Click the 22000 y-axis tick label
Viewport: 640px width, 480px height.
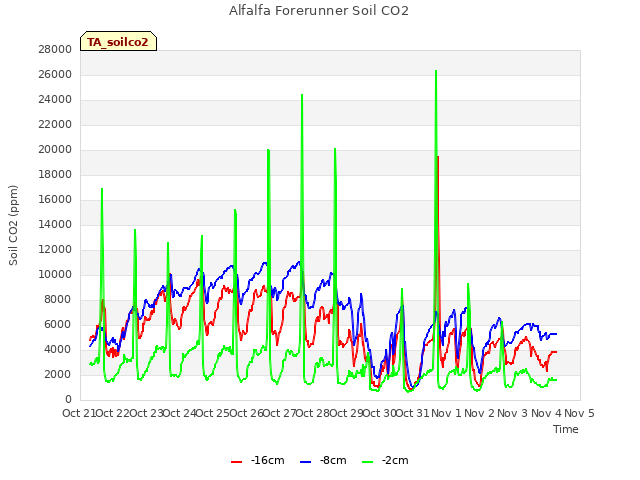click(55, 124)
